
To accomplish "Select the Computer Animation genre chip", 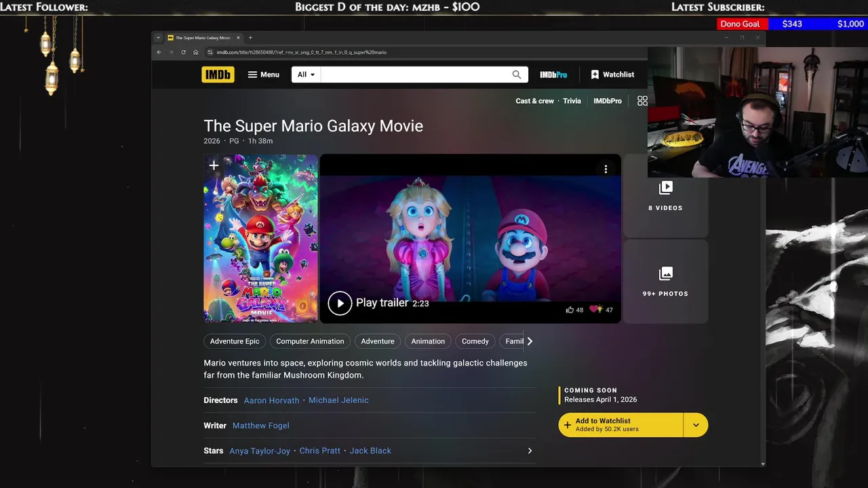I will 310,342.
